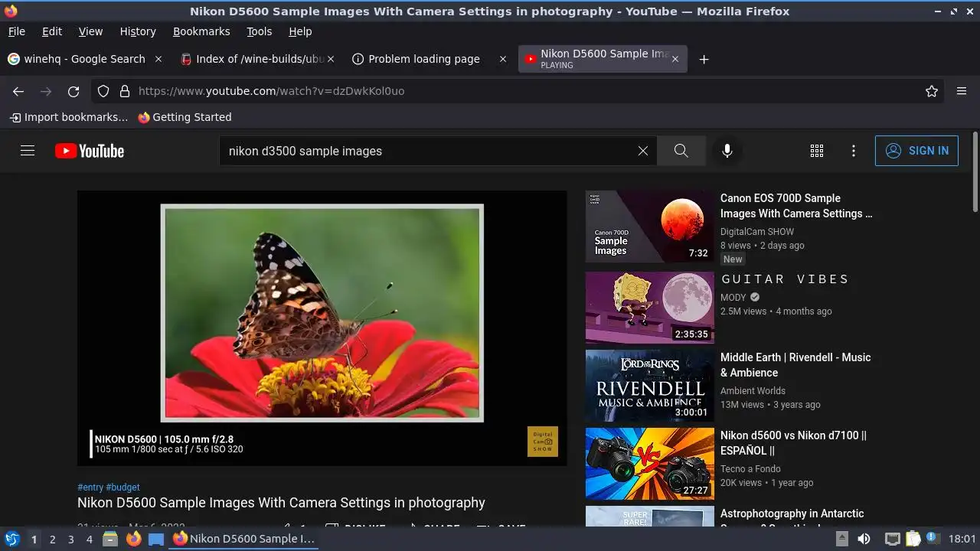Open the File menu
Viewport: 980px width, 551px height.
click(16, 31)
